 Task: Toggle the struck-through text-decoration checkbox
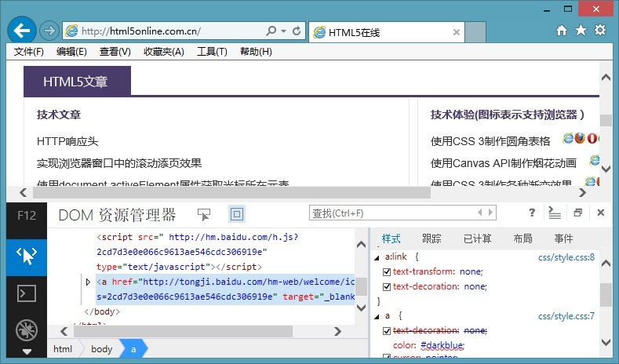387,331
